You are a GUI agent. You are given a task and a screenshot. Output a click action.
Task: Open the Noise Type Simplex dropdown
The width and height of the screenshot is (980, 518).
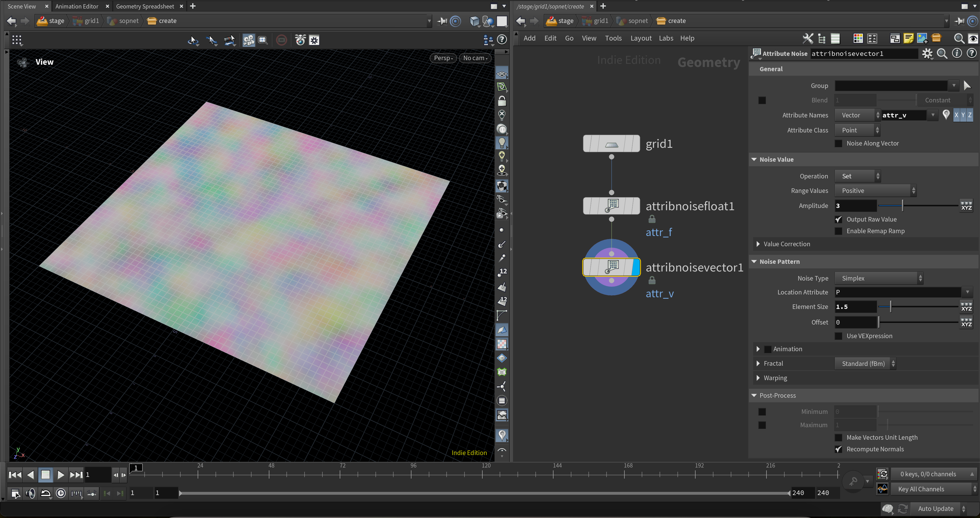(x=879, y=278)
